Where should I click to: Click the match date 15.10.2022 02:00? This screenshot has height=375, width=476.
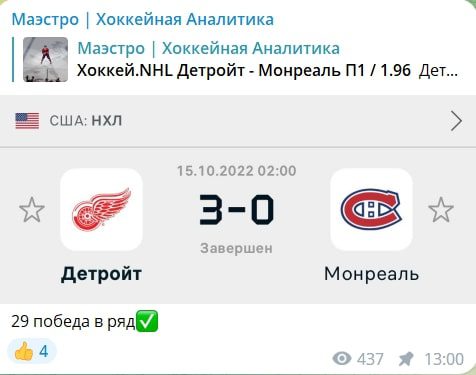pyautogui.click(x=236, y=171)
